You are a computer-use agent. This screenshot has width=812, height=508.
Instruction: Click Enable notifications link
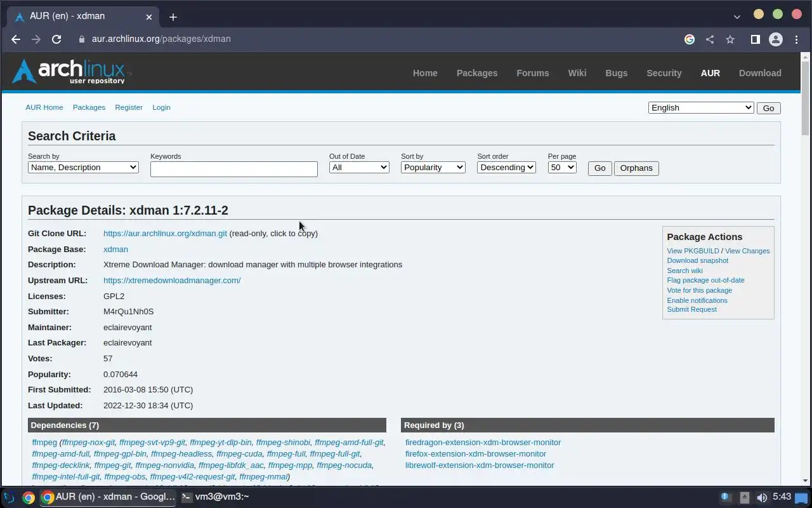[697, 300]
